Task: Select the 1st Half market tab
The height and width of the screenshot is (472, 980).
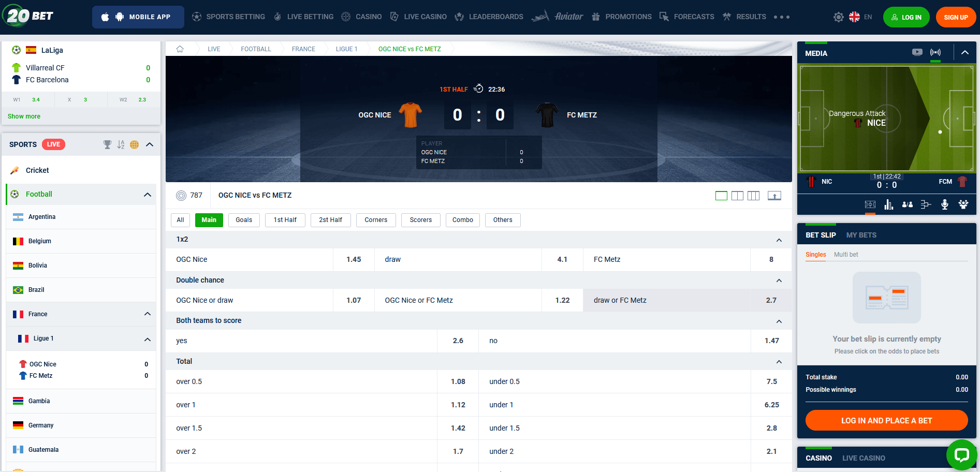Action: 285,220
